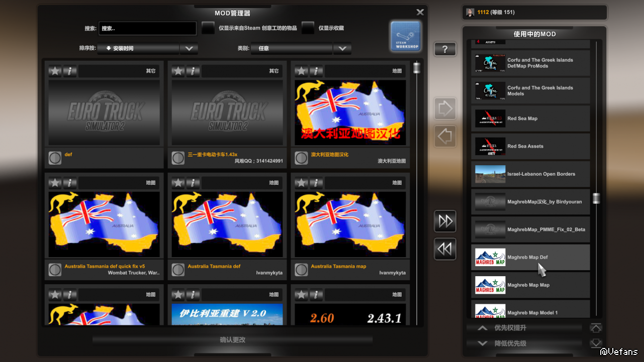Image resolution: width=644 pixels, height=362 pixels.
Task: Toggle activation circle for Australia Tasmania map
Action: click(x=301, y=270)
